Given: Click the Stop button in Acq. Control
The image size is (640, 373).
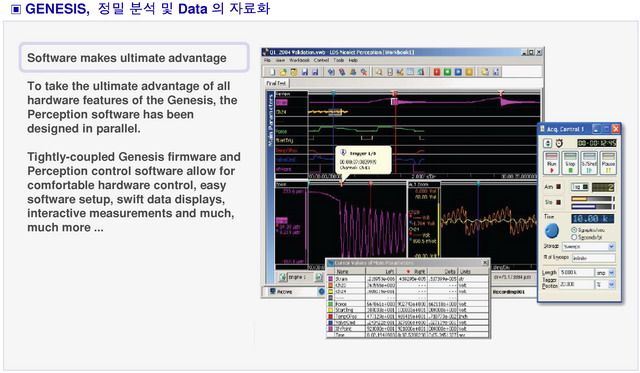Looking at the screenshot, I should tap(570, 163).
